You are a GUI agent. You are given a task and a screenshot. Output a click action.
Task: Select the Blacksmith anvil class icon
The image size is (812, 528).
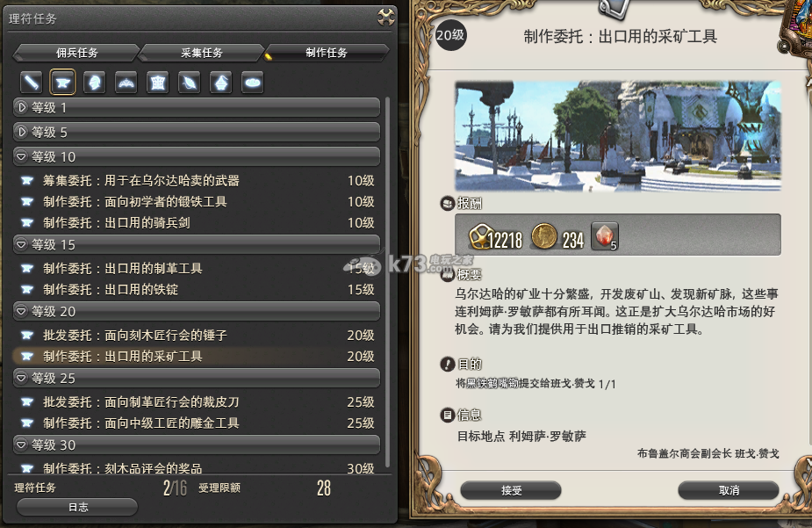click(x=62, y=83)
